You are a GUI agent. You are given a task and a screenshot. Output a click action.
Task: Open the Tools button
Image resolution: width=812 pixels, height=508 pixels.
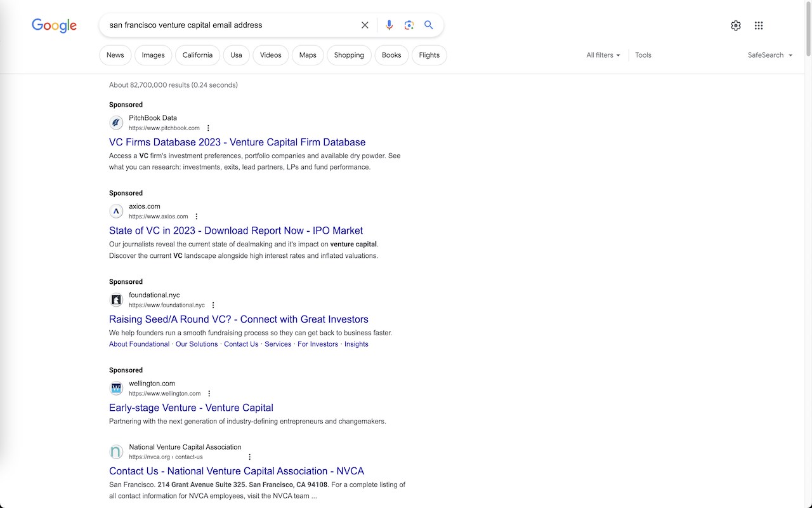point(643,55)
